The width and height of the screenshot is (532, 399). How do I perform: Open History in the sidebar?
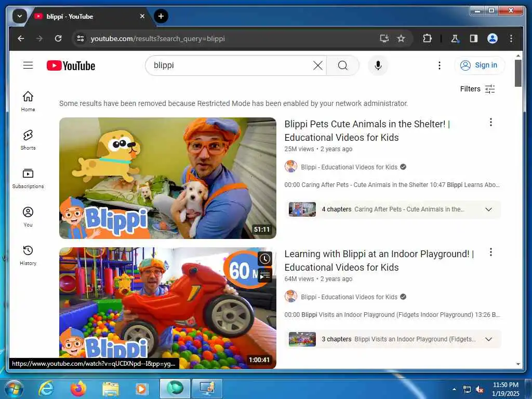click(28, 255)
